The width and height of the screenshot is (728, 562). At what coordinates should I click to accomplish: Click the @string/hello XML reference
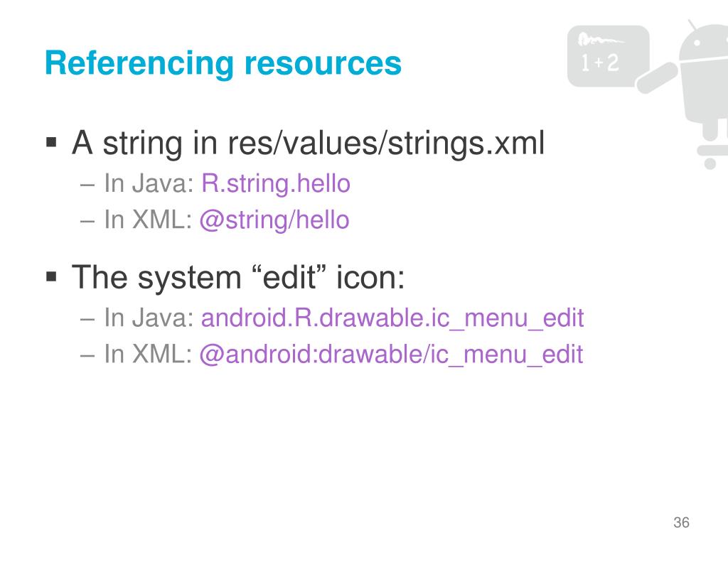(x=274, y=220)
